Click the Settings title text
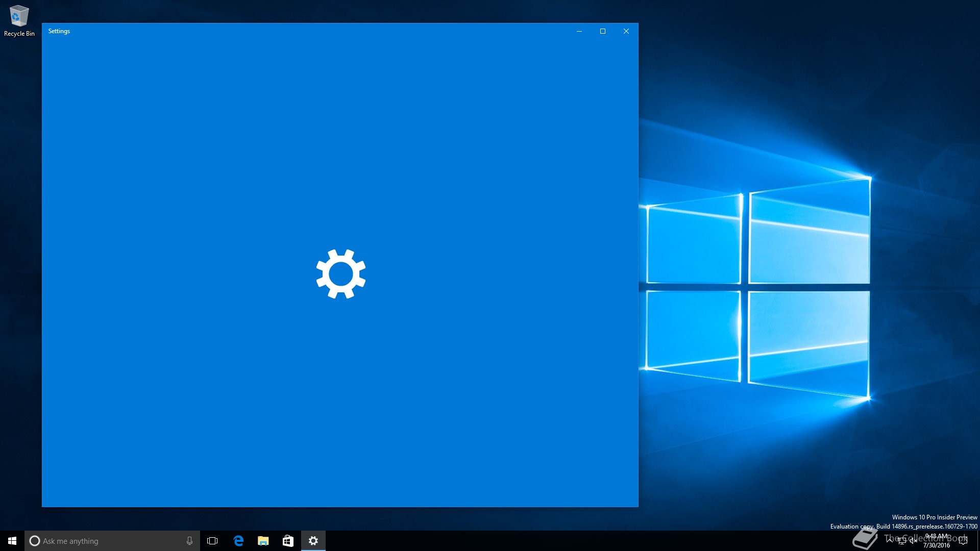This screenshot has width=980, height=551. pos(59,31)
